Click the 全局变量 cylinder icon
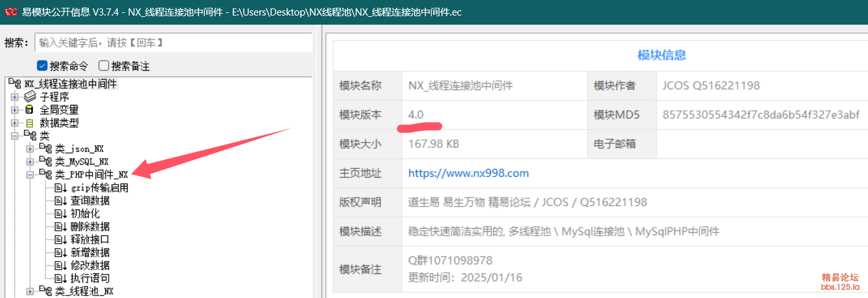 pyautogui.click(x=29, y=109)
